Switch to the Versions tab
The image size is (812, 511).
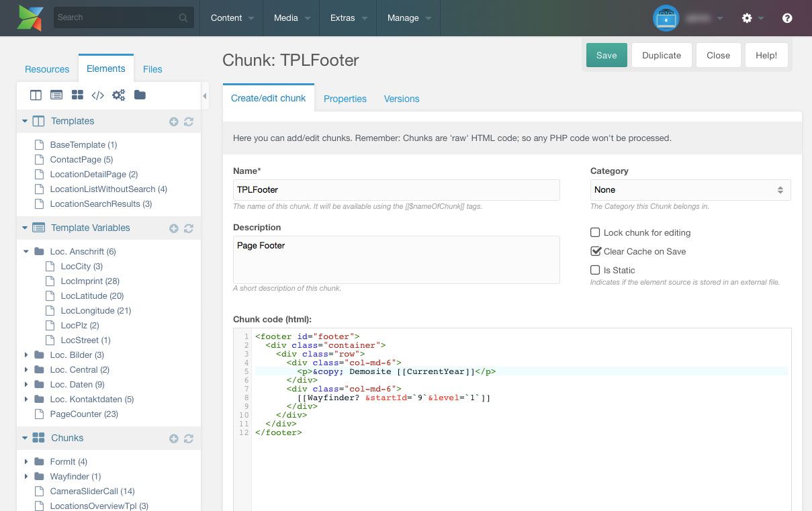point(402,99)
